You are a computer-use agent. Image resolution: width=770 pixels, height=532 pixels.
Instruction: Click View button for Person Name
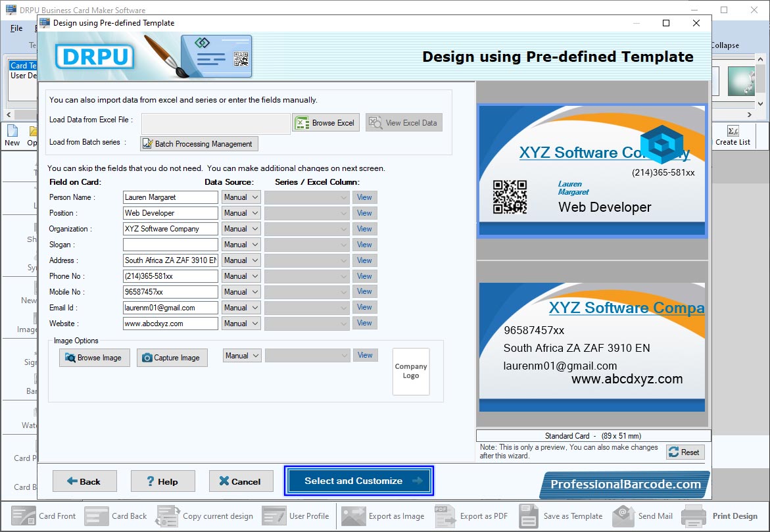point(364,197)
